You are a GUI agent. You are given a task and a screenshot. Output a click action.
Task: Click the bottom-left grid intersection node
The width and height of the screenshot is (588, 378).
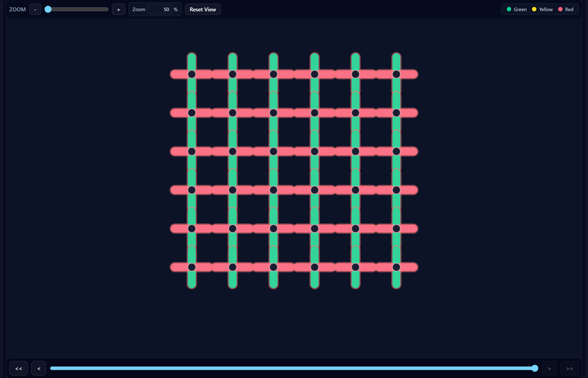click(x=192, y=267)
